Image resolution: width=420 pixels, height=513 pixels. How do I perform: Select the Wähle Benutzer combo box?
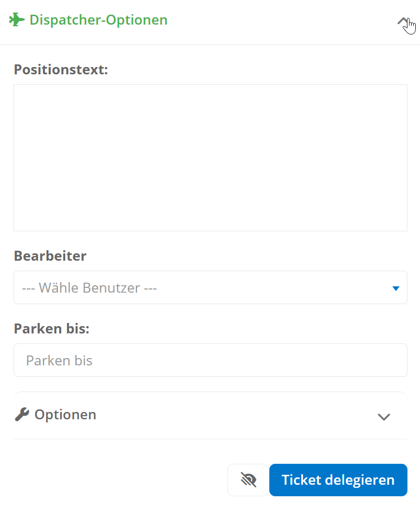(x=210, y=287)
